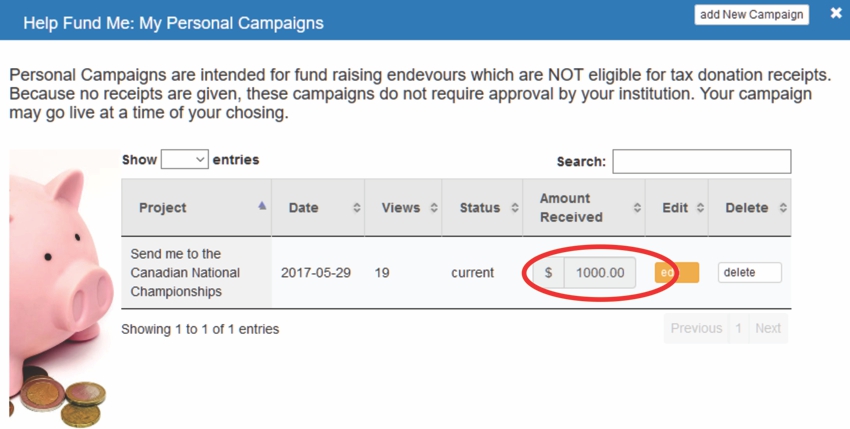Delete the Canadian National Championships campaign
The width and height of the screenshot is (850, 429).
point(750,272)
